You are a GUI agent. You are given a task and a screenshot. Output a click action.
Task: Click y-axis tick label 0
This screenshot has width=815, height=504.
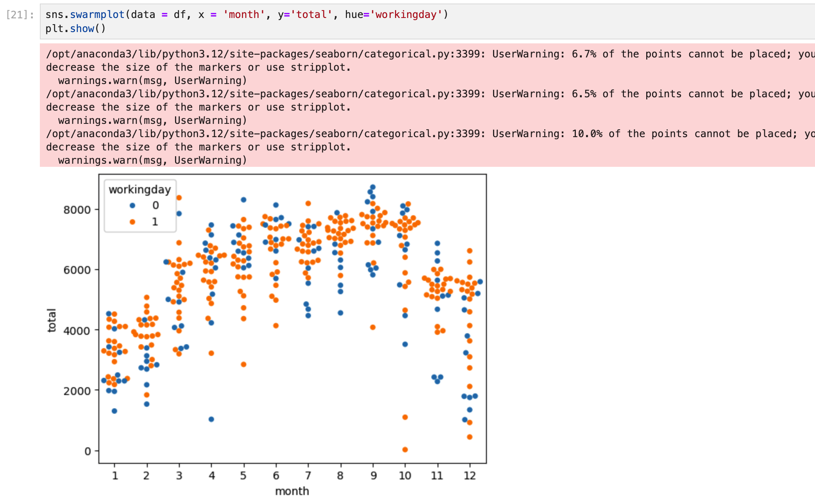[88, 452]
